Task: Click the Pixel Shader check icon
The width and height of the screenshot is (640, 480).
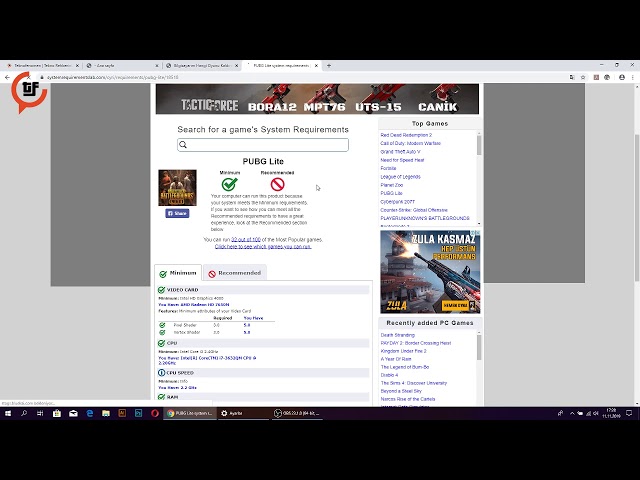Action: 162,325
